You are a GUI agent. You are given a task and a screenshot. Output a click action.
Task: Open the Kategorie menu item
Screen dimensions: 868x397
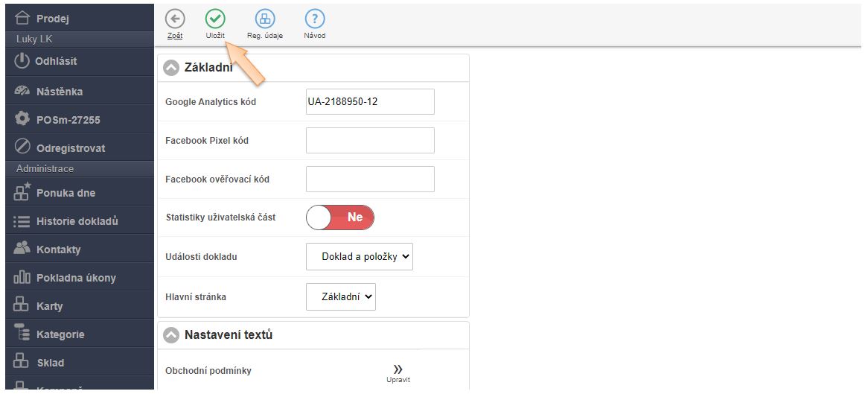pyautogui.click(x=60, y=334)
